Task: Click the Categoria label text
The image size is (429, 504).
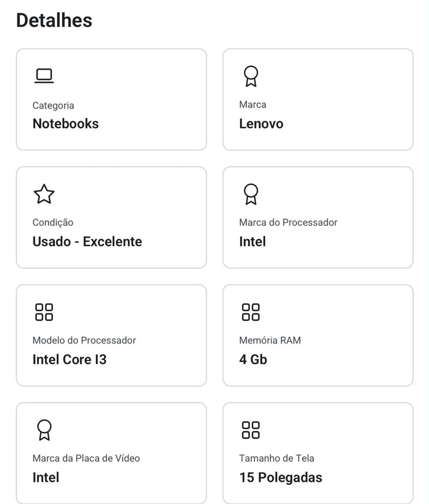Action: (53, 106)
